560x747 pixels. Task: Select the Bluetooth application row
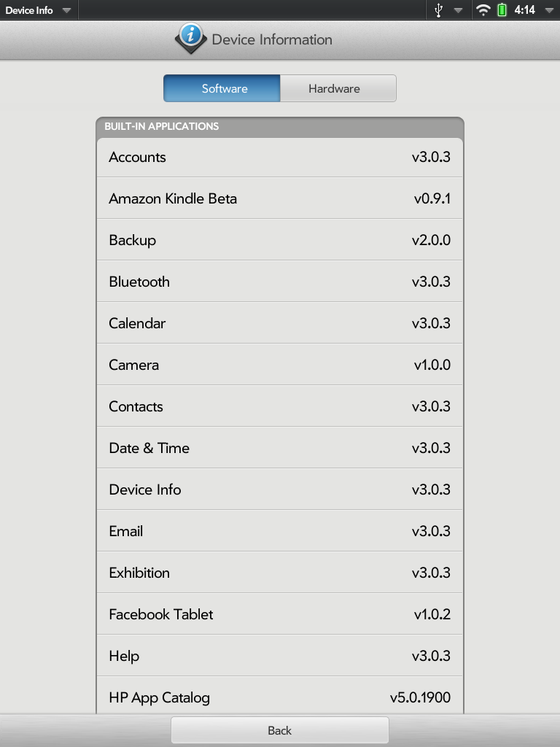[x=280, y=282]
